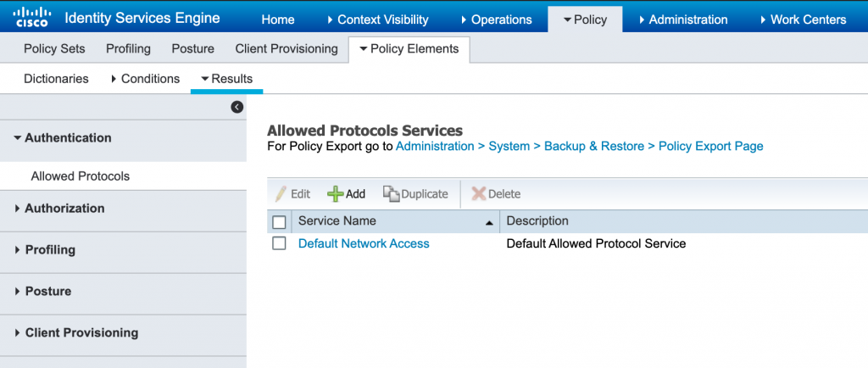Check the Default Network Access row checkbox
Image resolution: width=868 pixels, height=368 pixels.
point(279,243)
